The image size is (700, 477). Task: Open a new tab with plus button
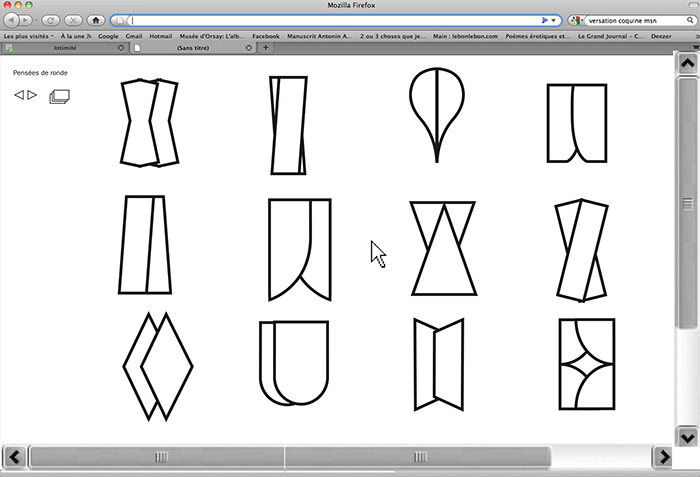(x=265, y=47)
